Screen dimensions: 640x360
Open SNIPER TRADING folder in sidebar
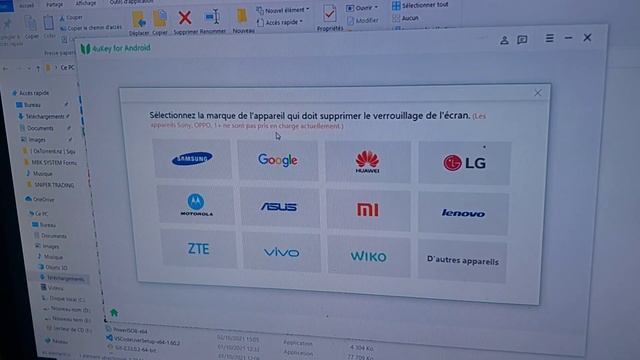51,185
